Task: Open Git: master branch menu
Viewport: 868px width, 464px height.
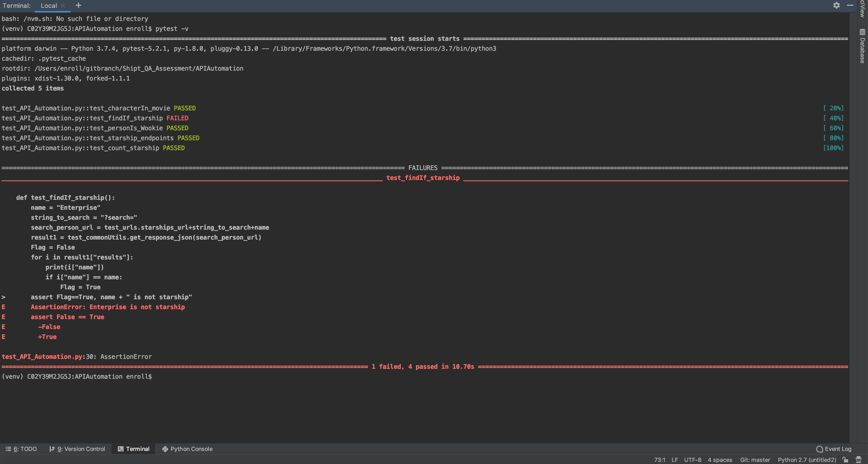Action: pyautogui.click(x=755, y=460)
